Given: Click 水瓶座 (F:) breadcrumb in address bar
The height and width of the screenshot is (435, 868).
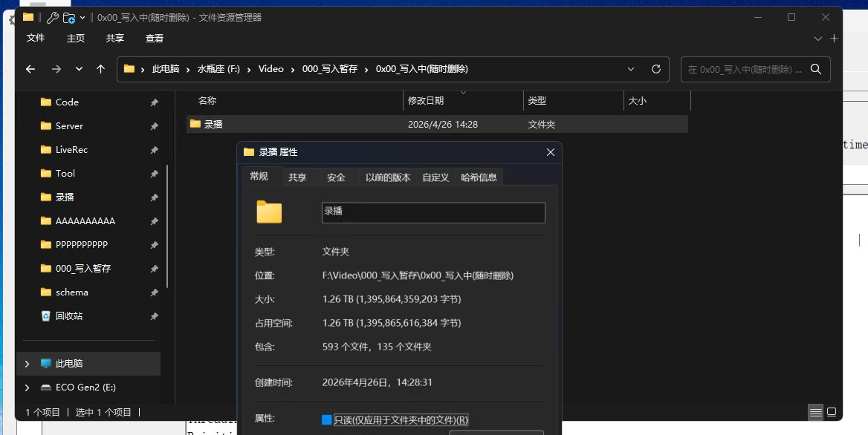Looking at the screenshot, I should pos(218,69).
